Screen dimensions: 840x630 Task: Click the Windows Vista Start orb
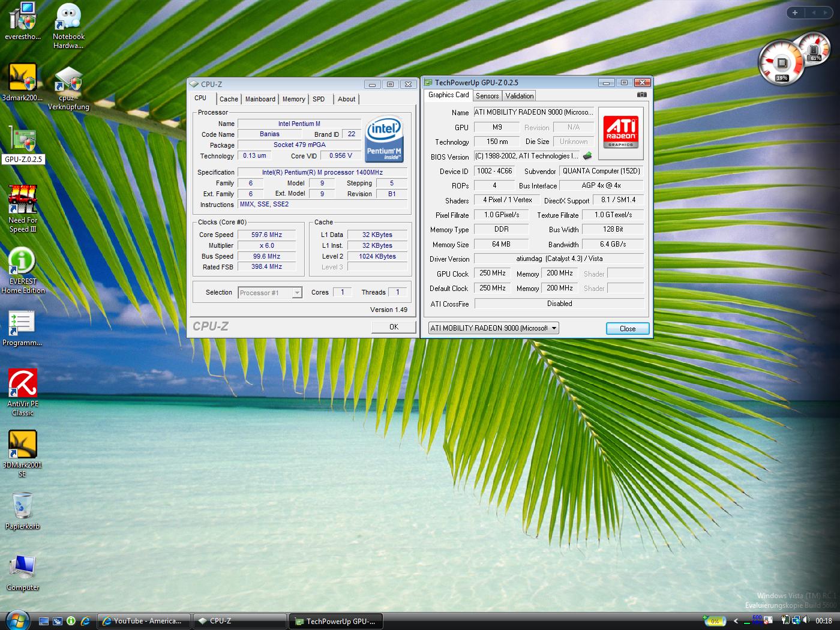coord(17,620)
